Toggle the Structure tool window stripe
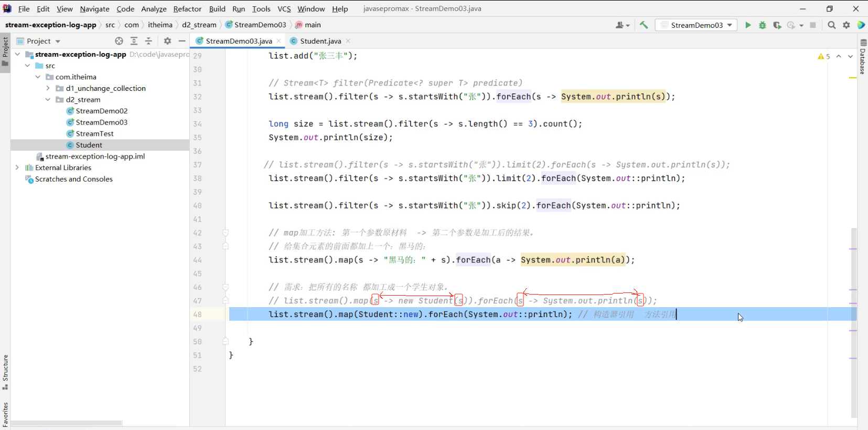The width and height of the screenshot is (868, 430). [x=5, y=372]
